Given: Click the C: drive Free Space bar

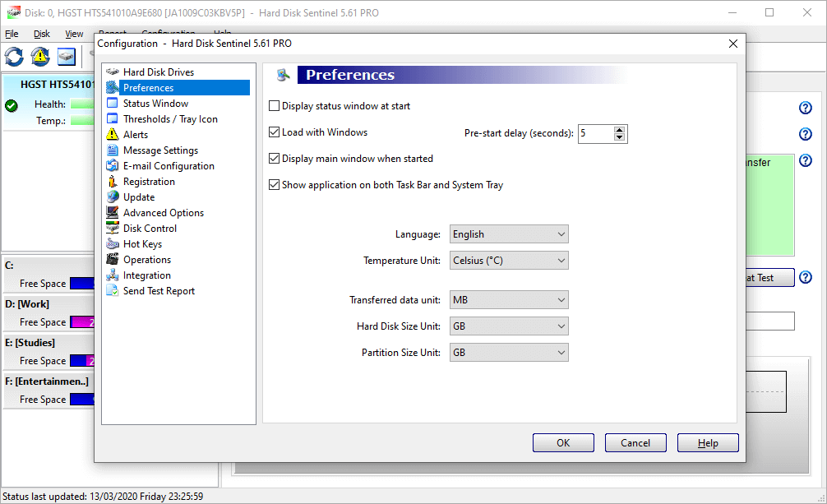Looking at the screenshot, I should (81, 284).
